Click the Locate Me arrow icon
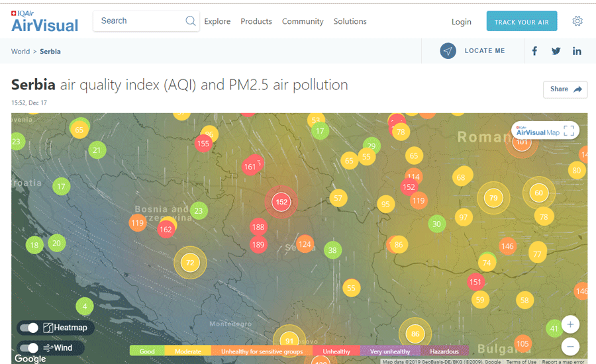The image size is (596, 364). 448,51
